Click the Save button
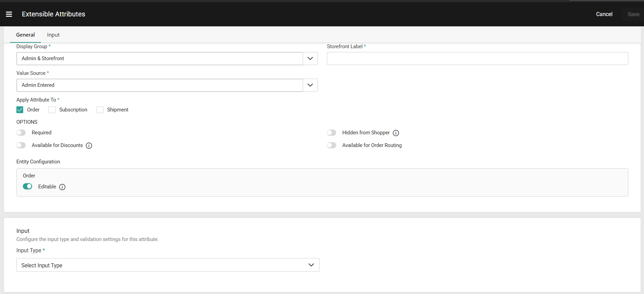 (x=633, y=14)
